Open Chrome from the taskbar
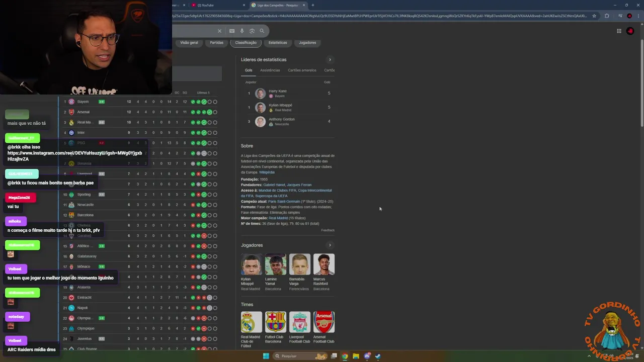Image resolution: width=644 pixels, height=362 pixels. (345, 356)
